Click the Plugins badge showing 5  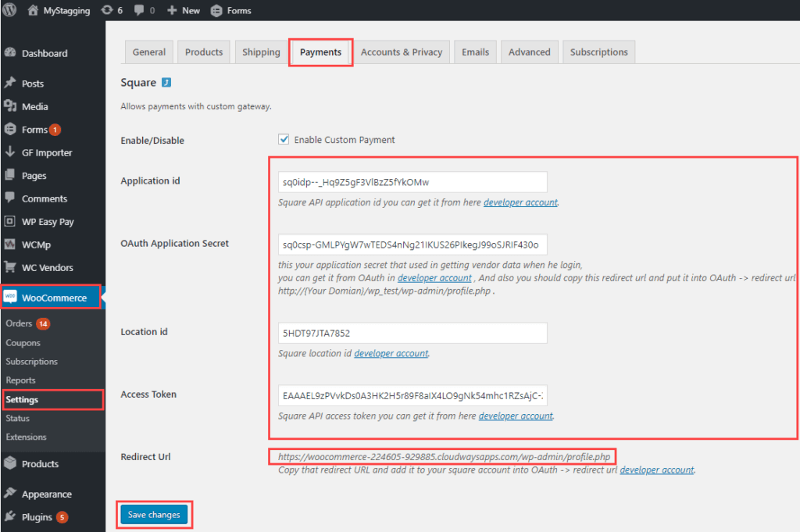[62, 517]
